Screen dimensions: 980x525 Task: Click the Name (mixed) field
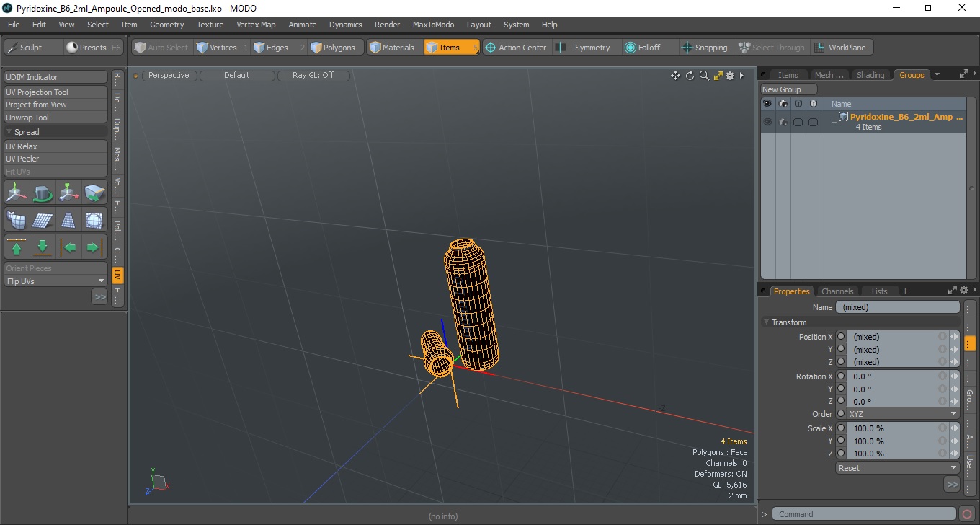tap(898, 307)
